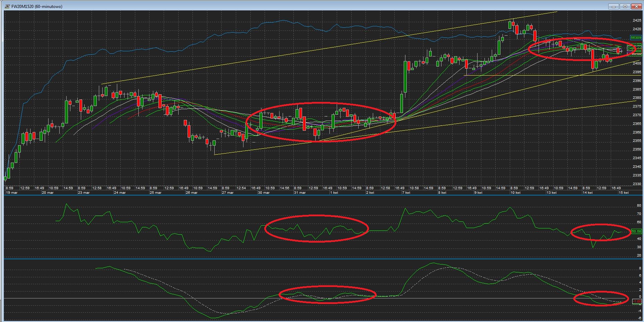Click the 7 kwi date label
644x322 pixels.
pyautogui.click(x=406, y=193)
